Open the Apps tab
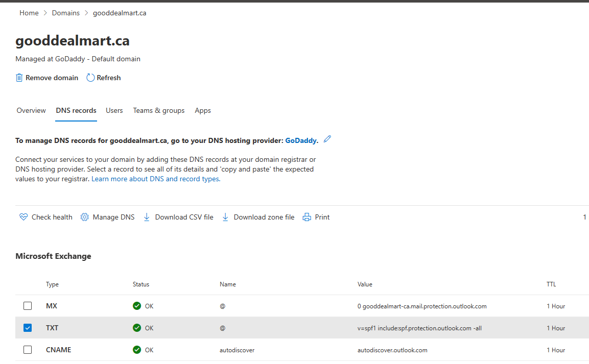589x364 pixels. pyautogui.click(x=203, y=110)
